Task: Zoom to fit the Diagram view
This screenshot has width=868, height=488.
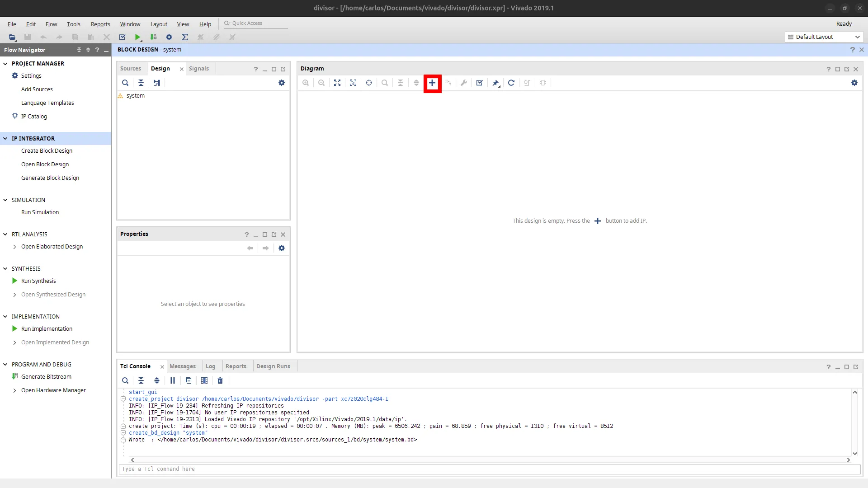Action: click(337, 83)
